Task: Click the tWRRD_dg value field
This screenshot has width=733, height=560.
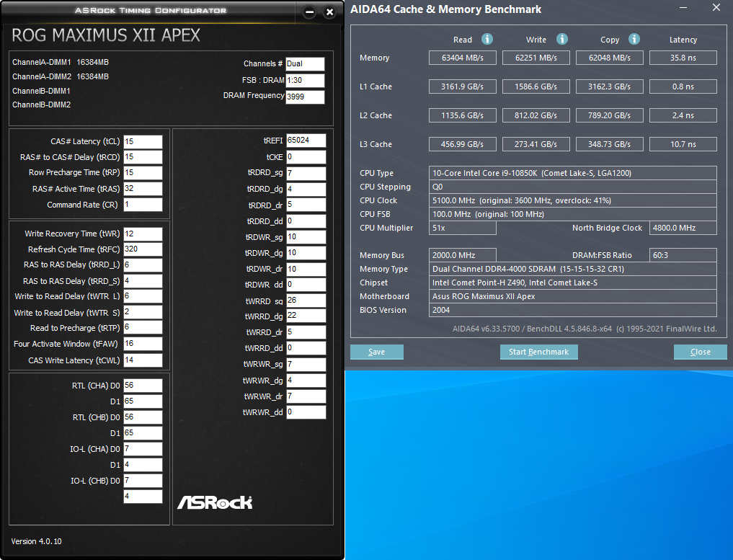Action: point(306,316)
